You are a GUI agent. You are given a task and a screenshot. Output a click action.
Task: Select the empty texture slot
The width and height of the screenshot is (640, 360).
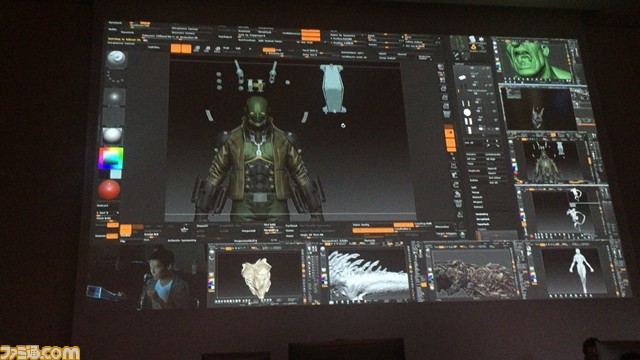113,116
